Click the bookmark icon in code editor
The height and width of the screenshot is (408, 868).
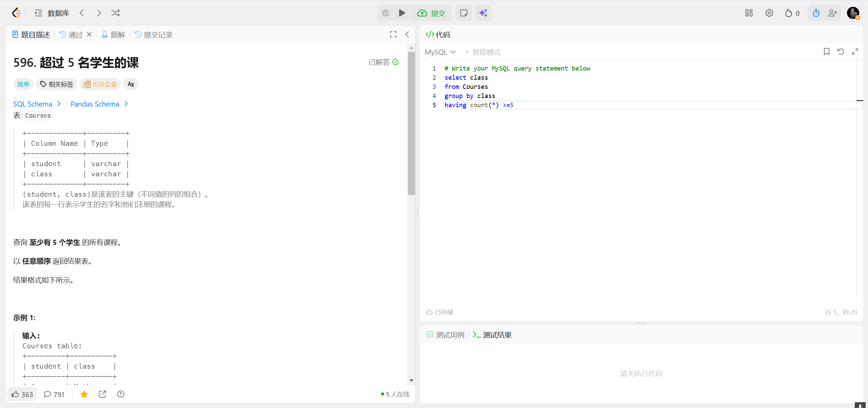(x=826, y=52)
